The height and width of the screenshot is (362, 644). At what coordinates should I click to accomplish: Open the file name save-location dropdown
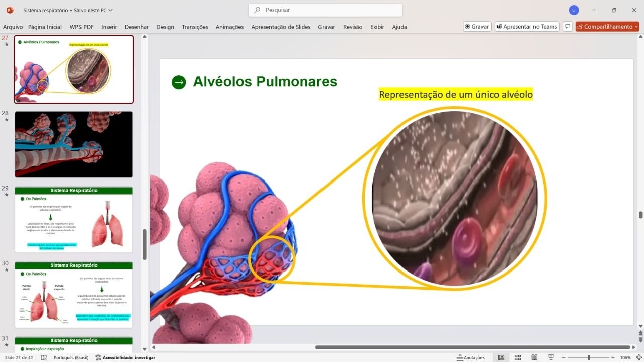point(110,10)
